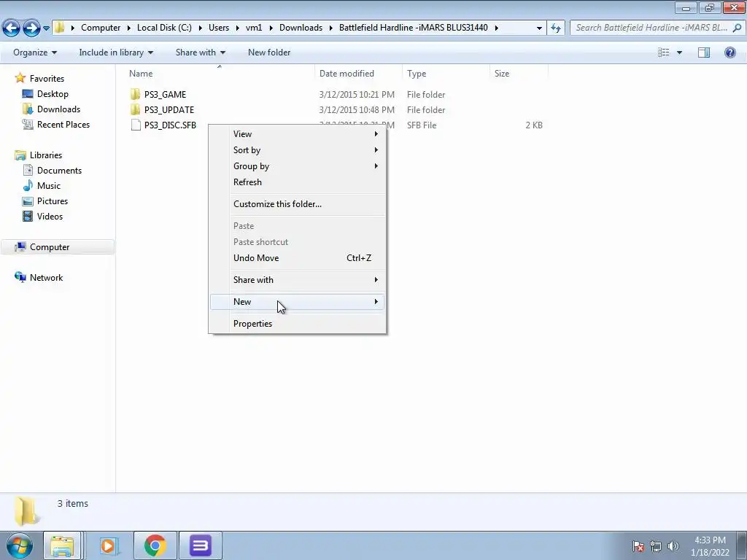The width and height of the screenshot is (747, 560).
Task: Open Windows Explorer from taskbar
Action: [x=62, y=545]
